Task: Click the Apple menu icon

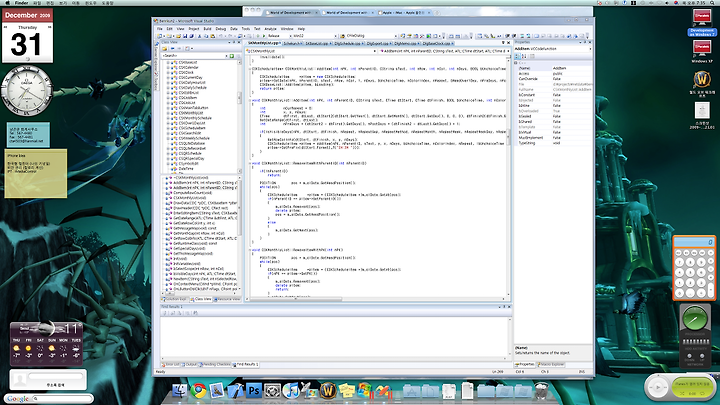Action: tap(7, 3)
